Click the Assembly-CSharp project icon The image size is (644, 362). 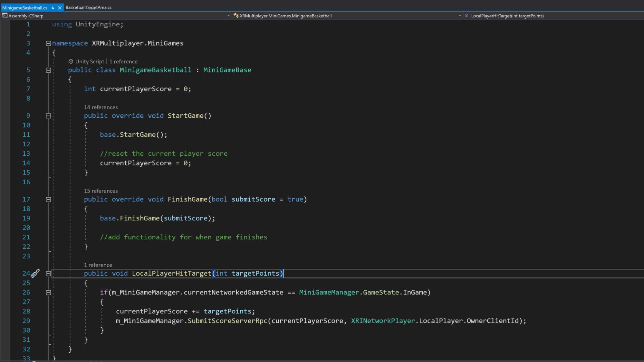coord(5,15)
